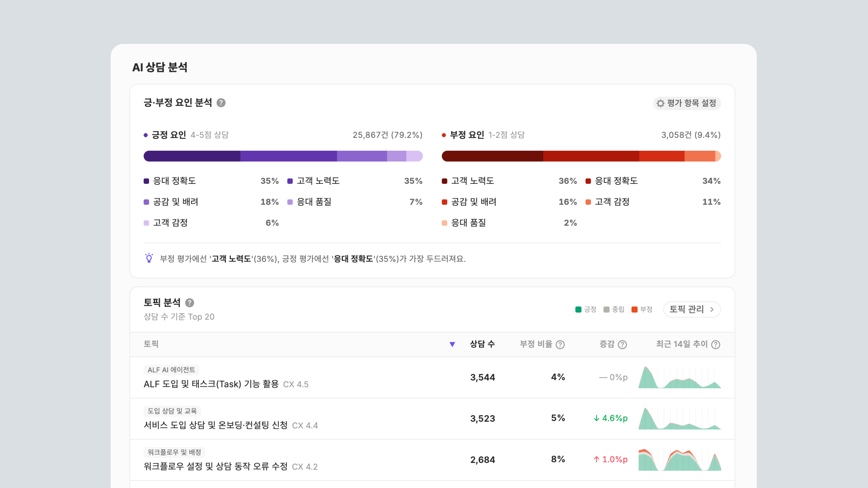
Task: Click the lightbulb insight icon
Action: pos(149,258)
